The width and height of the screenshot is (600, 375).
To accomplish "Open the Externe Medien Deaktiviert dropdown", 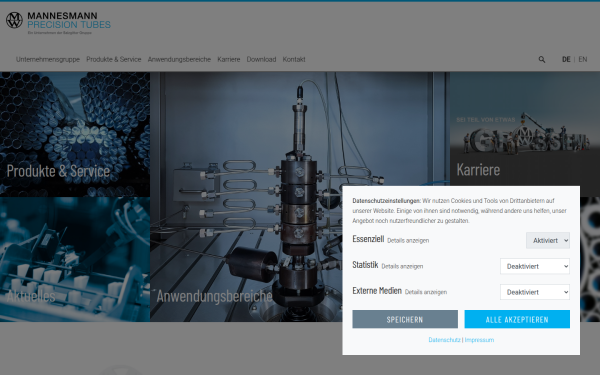I will tap(535, 292).
